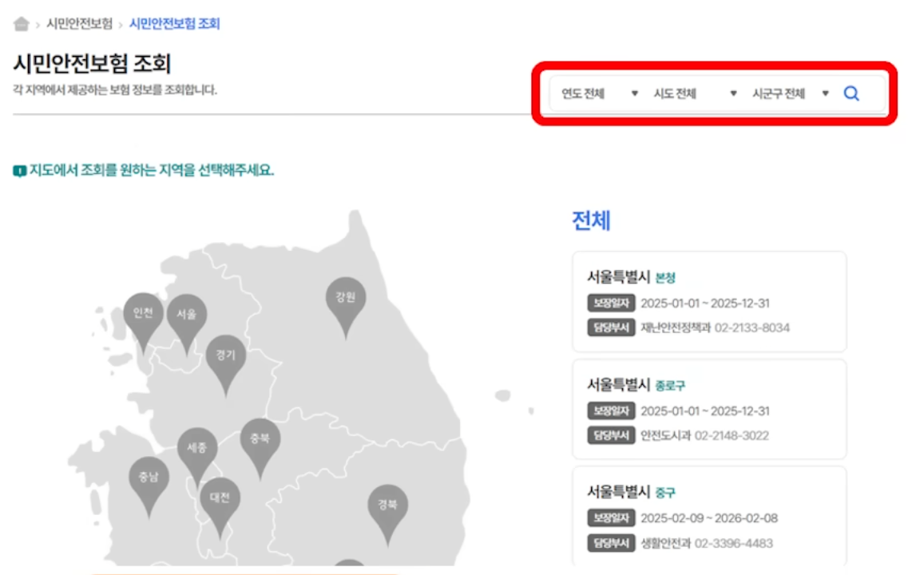
Task: Click the 지도에서 조회를 원하는 지역을 선택해주세요 instruction
Action: pos(152,170)
